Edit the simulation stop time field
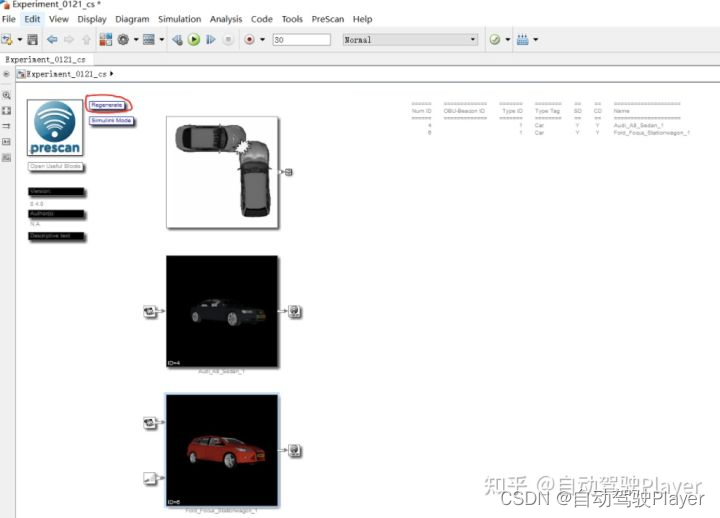The image size is (720, 518). point(302,40)
